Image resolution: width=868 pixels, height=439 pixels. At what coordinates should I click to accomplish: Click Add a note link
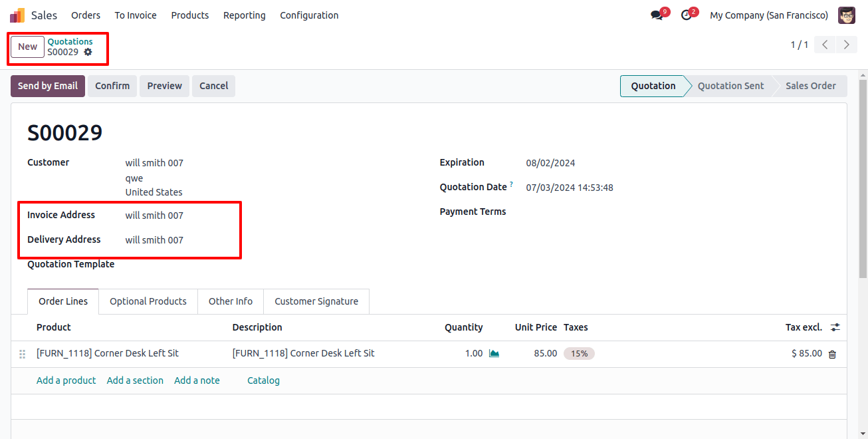[x=197, y=380]
